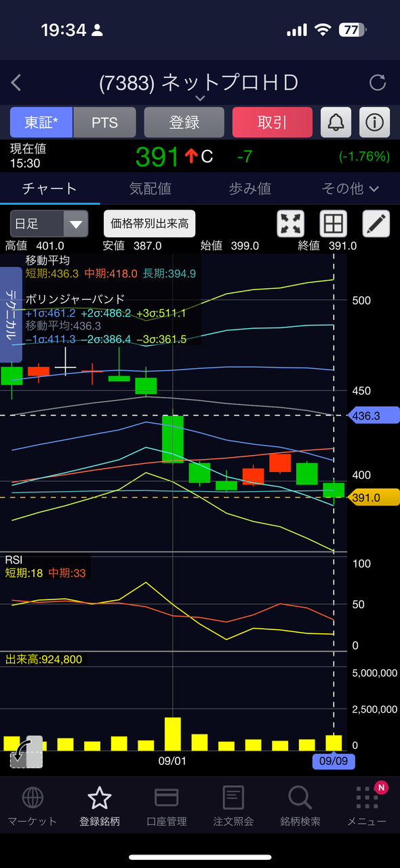Switch to the 歩み値 tab

249,189
